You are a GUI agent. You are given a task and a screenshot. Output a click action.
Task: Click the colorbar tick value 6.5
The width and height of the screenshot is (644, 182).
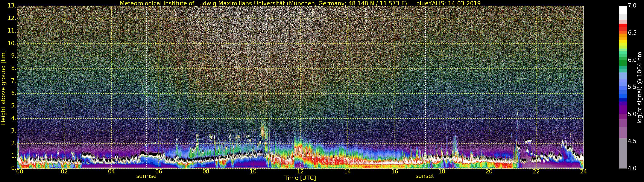tap(632, 33)
